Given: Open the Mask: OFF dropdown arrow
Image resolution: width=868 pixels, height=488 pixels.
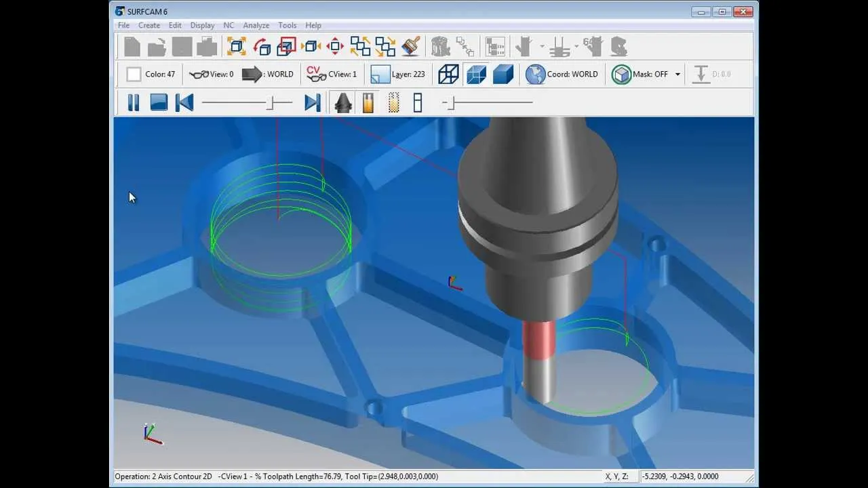Looking at the screenshot, I should click(x=677, y=75).
